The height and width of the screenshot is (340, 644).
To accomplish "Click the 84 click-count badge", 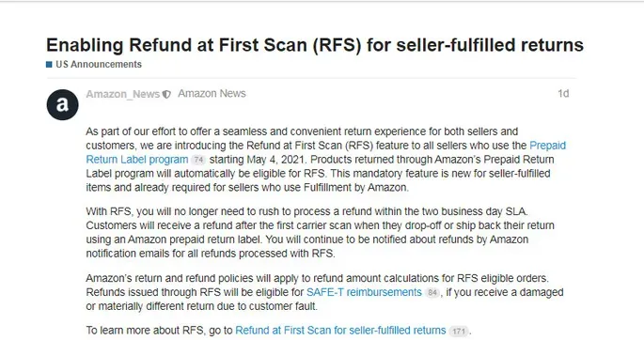I will [432, 293].
